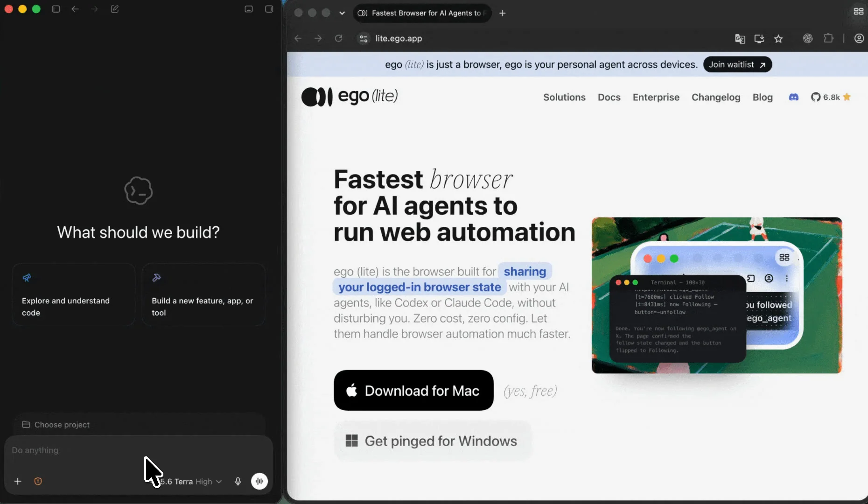Image resolution: width=868 pixels, height=504 pixels.
Task: Install app via address bar download icon
Action: [759, 39]
